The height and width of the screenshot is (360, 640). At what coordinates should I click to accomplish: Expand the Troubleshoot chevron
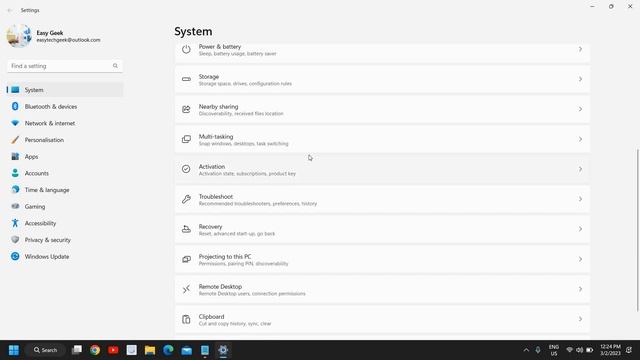tap(580, 199)
